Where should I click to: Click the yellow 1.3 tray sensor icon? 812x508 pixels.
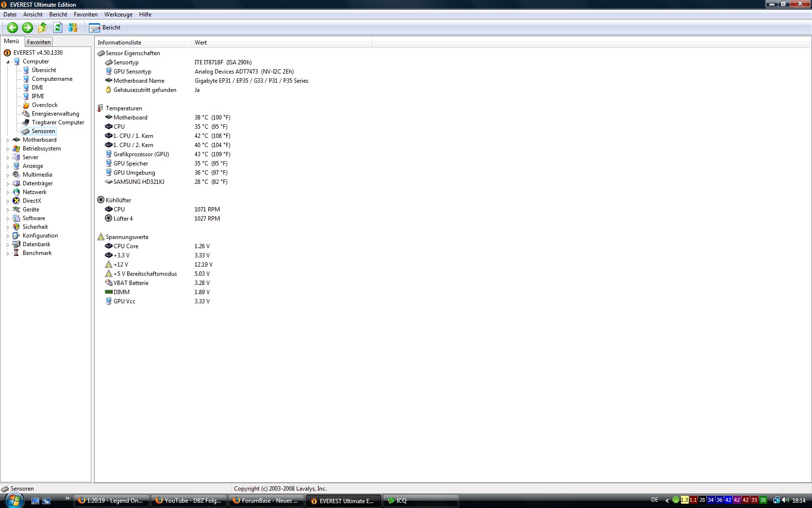(x=684, y=500)
